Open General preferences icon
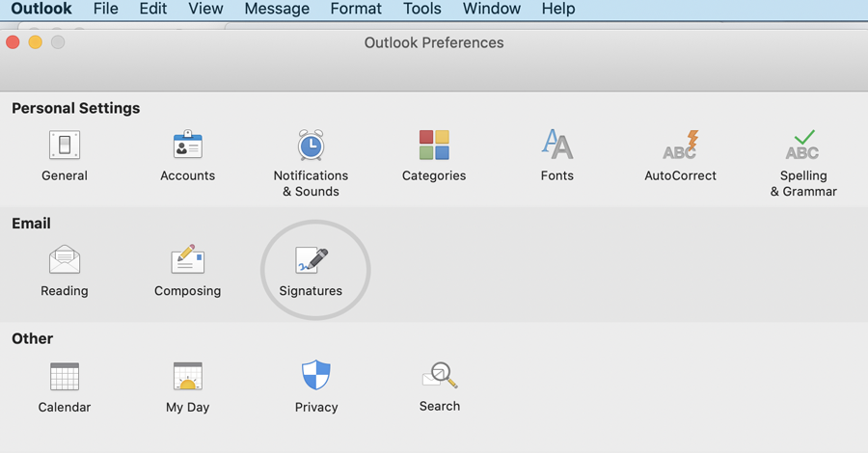868x453 pixels. click(65, 145)
